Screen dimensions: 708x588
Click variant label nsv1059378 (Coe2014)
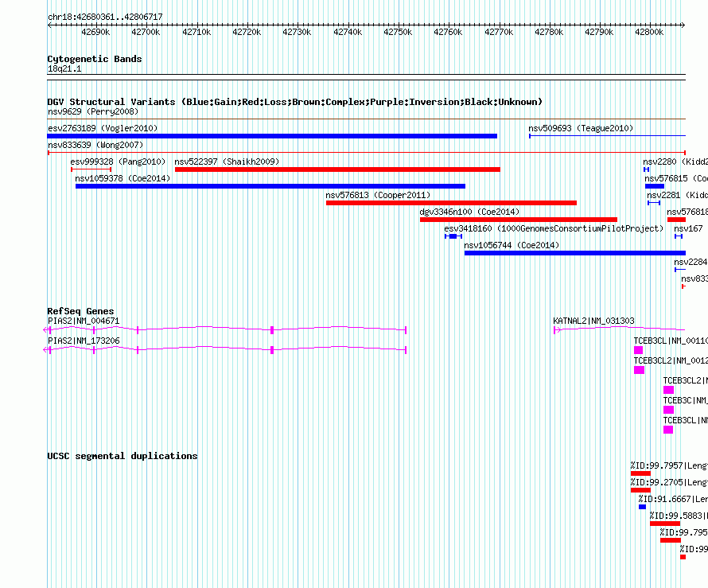click(123, 178)
